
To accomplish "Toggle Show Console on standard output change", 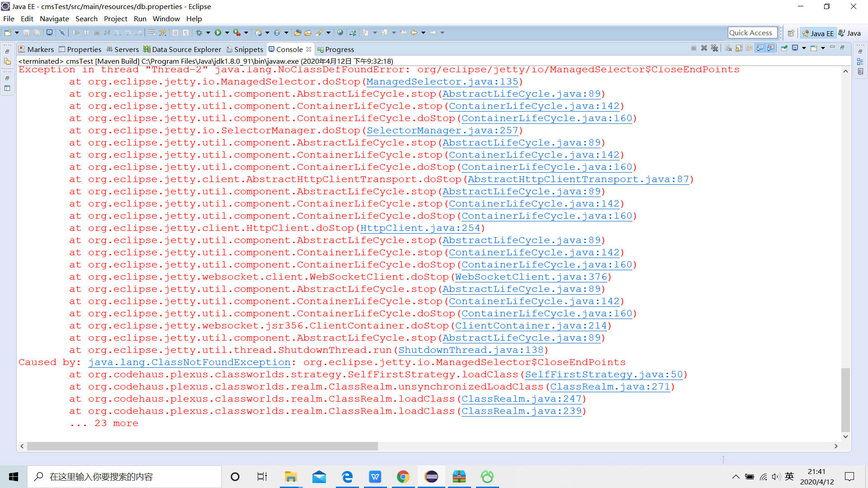I will [760, 48].
